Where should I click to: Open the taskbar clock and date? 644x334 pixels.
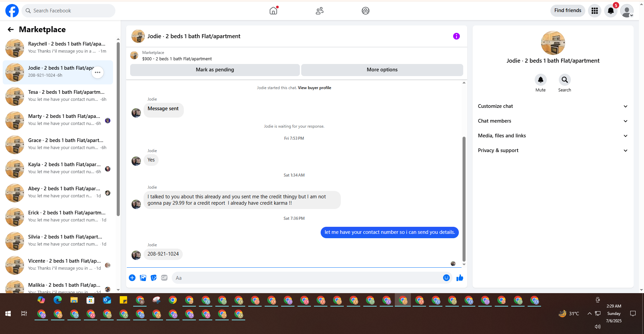pos(614,314)
